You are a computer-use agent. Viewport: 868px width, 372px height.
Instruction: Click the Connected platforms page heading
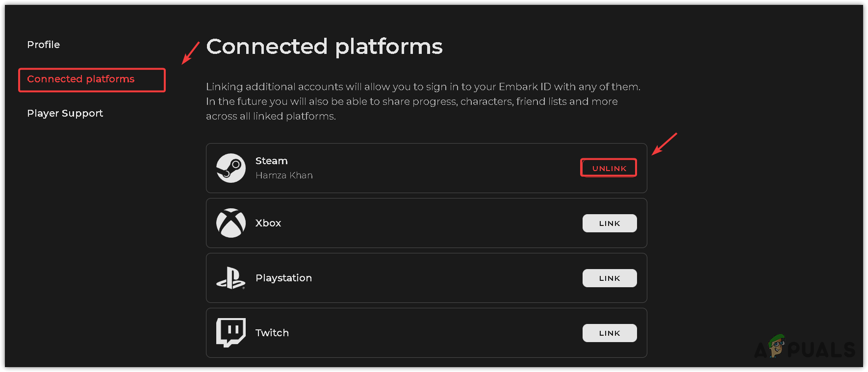(x=324, y=47)
